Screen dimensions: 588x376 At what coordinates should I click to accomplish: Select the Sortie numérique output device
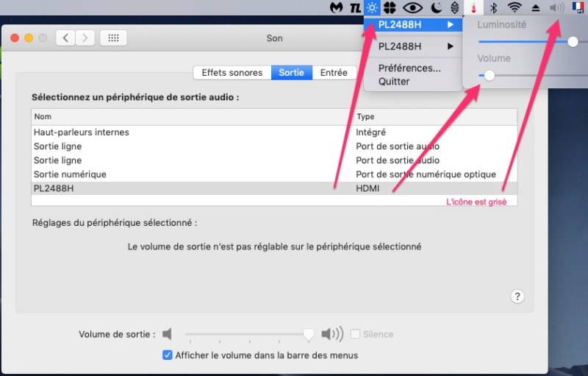pos(274,174)
